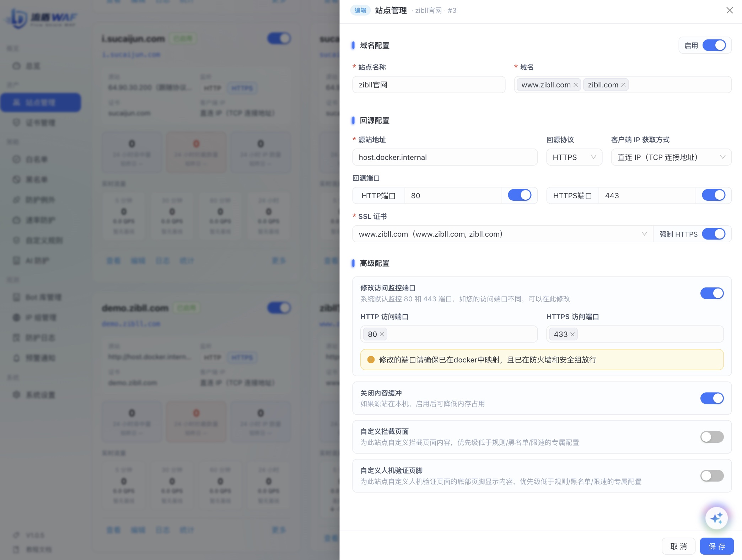Remove the www.zibll.com domain tag
The width and height of the screenshot is (742, 560).
(x=576, y=85)
